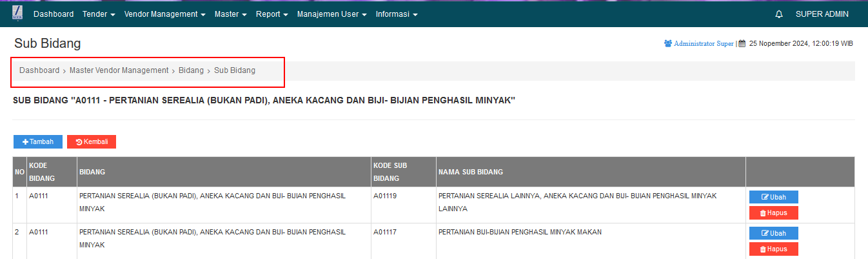Click the blue Tambah button

(38, 142)
